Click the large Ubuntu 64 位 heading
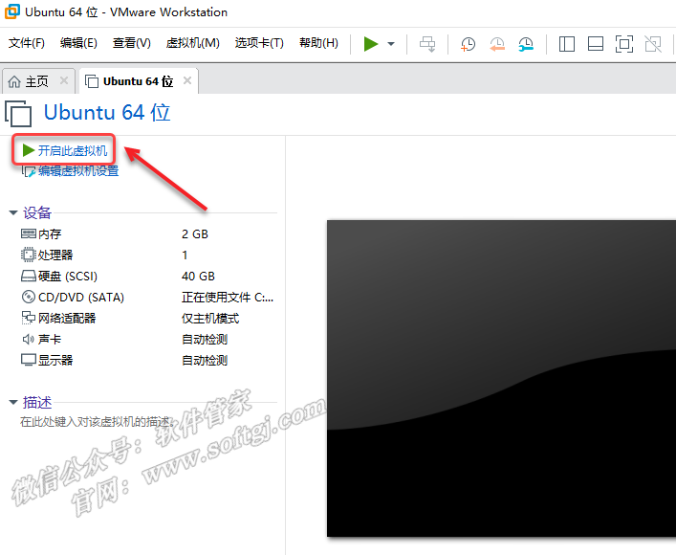Viewport: 676px width, 555px height. [x=107, y=113]
